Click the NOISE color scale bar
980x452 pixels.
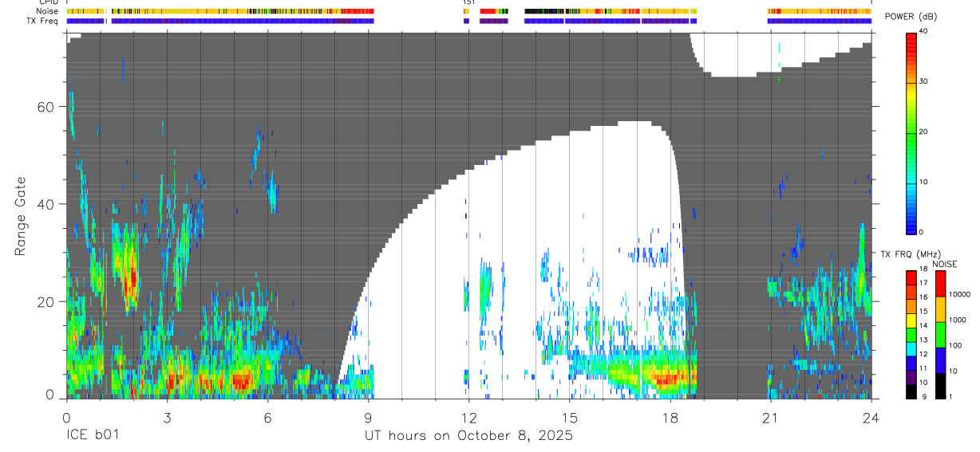coord(940,334)
